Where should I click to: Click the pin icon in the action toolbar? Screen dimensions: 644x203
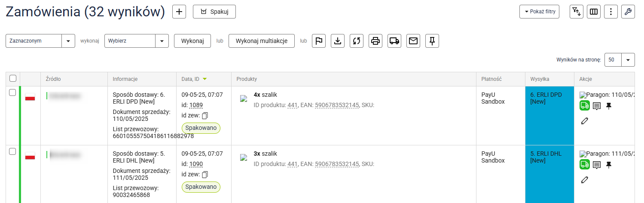coord(432,41)
